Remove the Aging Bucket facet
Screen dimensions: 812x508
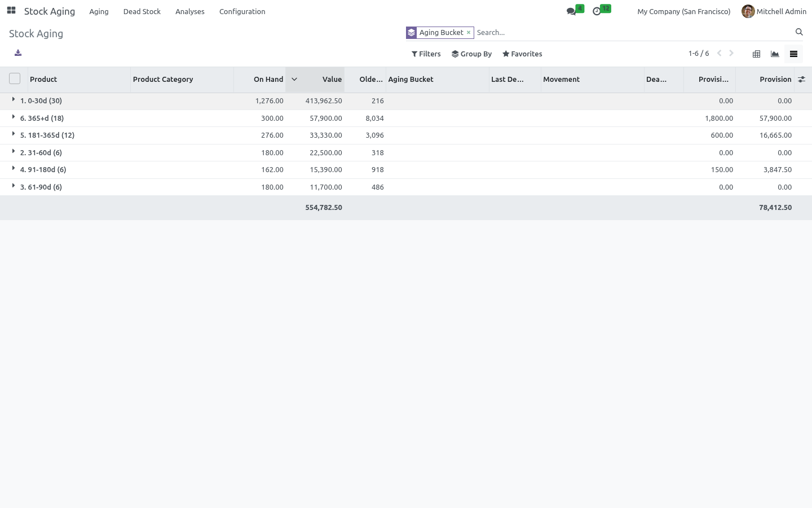(x=469, y=33)
